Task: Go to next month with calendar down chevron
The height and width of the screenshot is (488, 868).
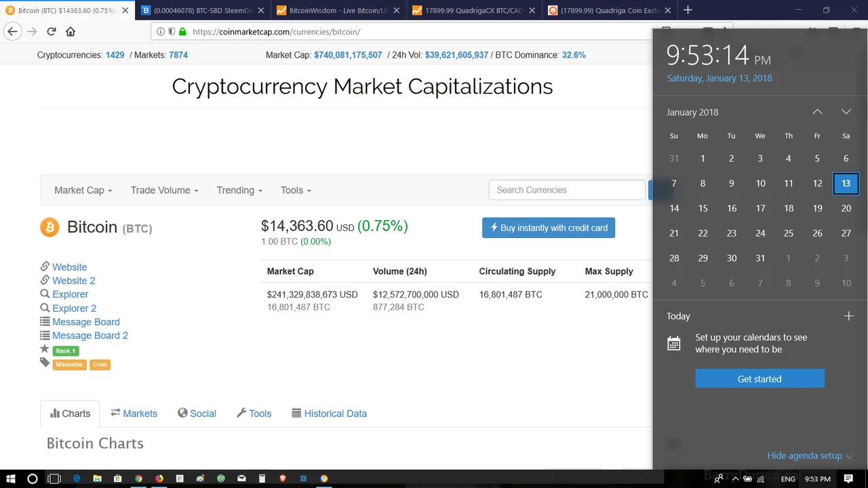Action: point(846,112)
